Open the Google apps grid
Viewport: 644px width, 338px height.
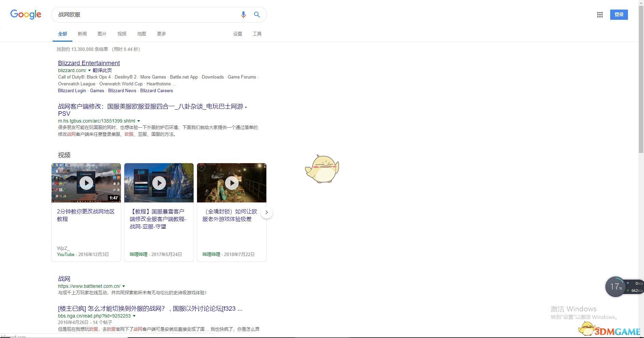(x=600, y=15)
